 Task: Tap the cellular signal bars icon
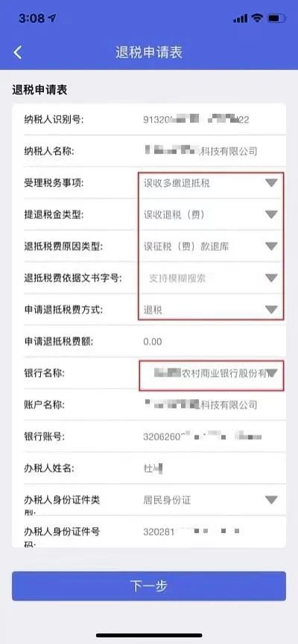pyautogui.click(x=240, y=19)
